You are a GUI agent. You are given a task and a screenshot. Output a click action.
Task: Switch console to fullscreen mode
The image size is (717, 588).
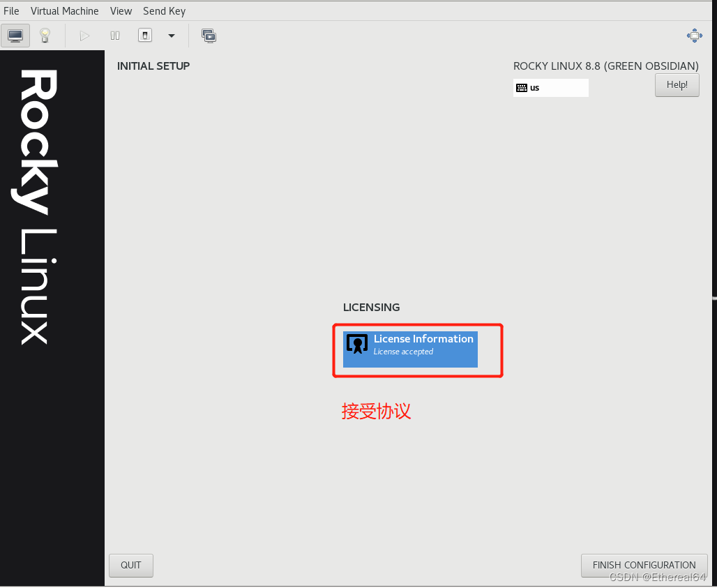[694, 36]
